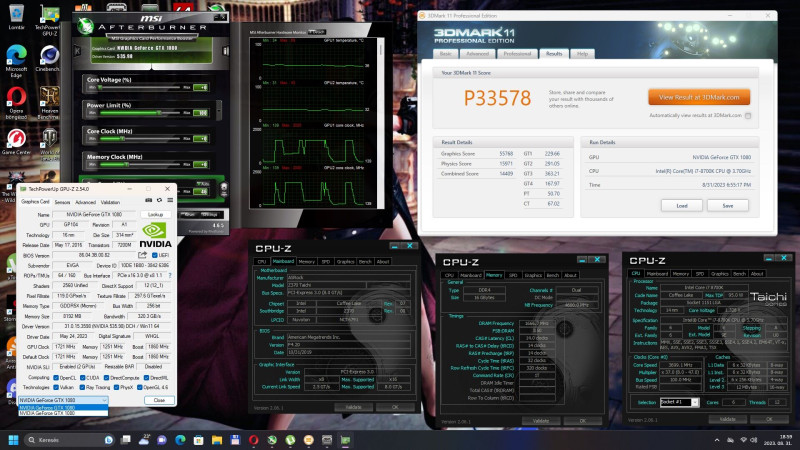This screenshot has width=800, height=450.
Task: Open Bench tab in Memory CPU-Z window
Action: pos(553,275)
